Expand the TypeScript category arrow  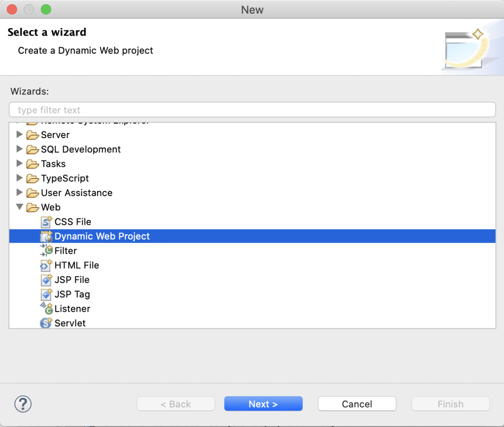pyautogui.click(x=20, y=178)
